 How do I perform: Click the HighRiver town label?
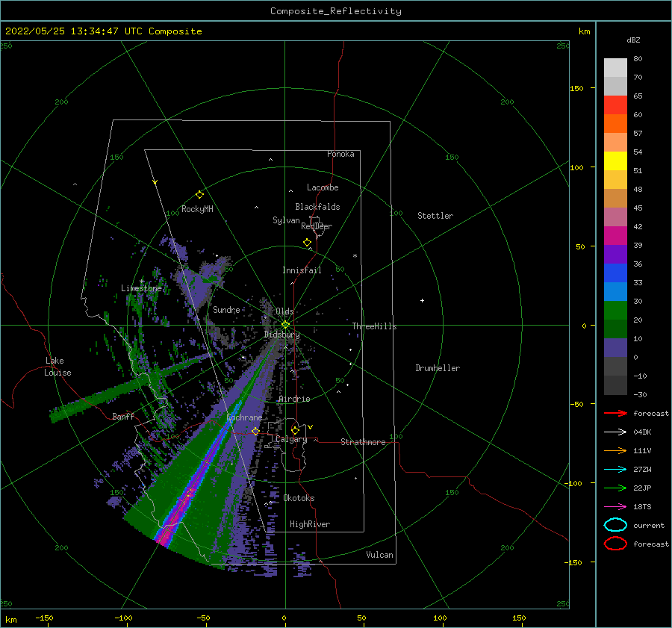coord(310,524)
